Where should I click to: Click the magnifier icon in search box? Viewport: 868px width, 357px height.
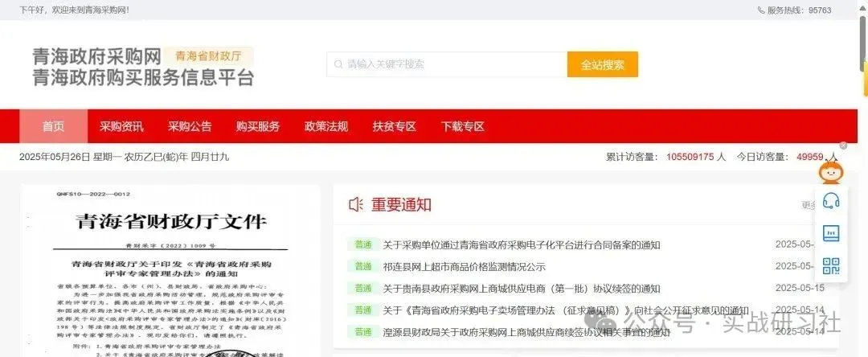pyautogui.click(x=338, y=65)
